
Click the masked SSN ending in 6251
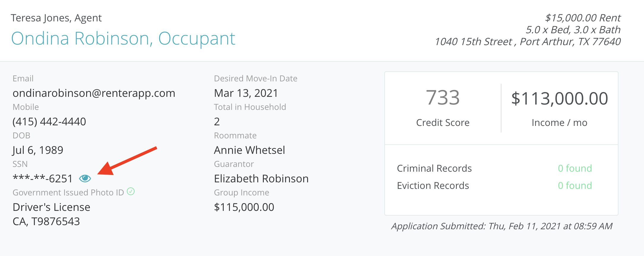pos(43,179)
